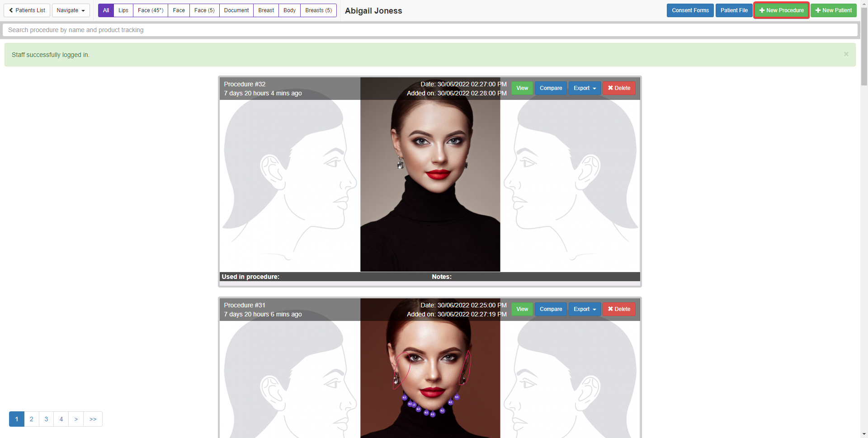
Task: View Procedure #32
Action: pos(522,88)
